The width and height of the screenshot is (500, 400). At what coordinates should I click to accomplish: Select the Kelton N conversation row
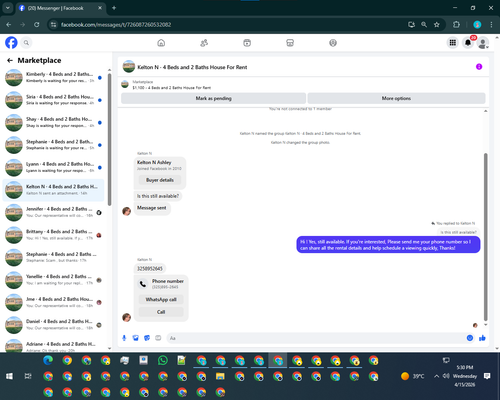point(53,190)
